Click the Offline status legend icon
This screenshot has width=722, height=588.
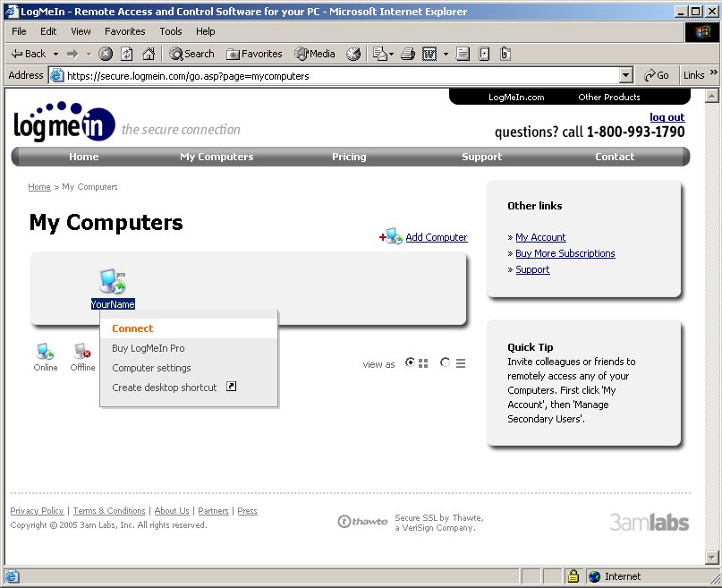(82, 351)
